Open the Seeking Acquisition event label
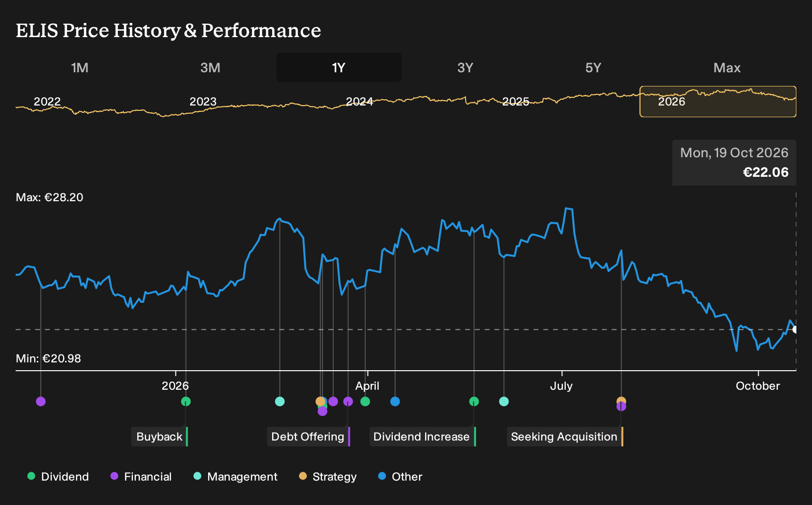The height and width of the screenshot is (505, 812). coord(565,437)
